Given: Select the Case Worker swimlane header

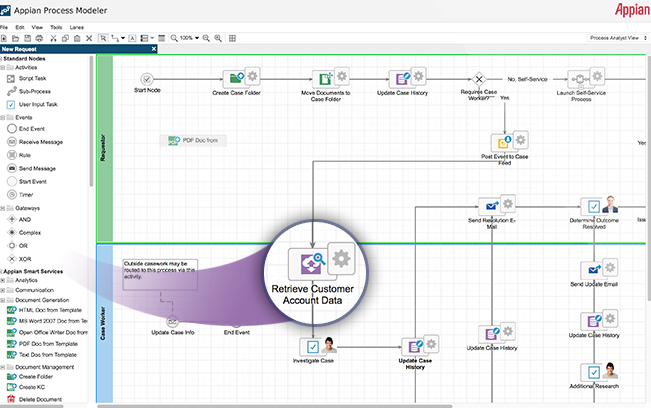Looking at the screenshot, I should (x=105, y=324).
